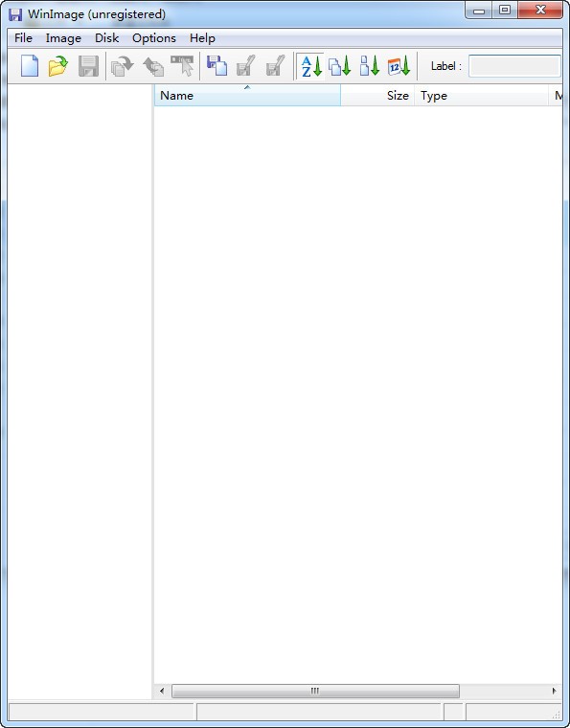The height and width of the screenshot is (728, 570).
Task: Create a new image with the New icon
Action: pyautogui.click(x=30, y=66)
